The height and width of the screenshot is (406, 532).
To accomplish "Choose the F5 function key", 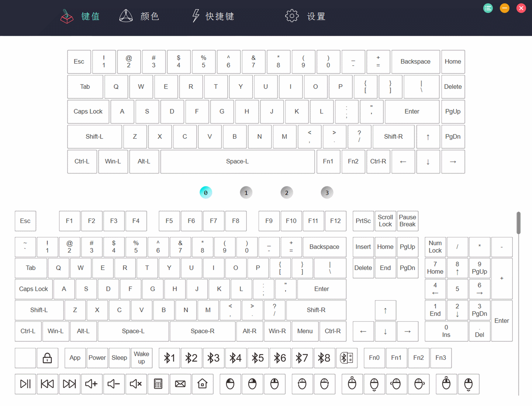I will pyautogui.click(x=169, y=221).
